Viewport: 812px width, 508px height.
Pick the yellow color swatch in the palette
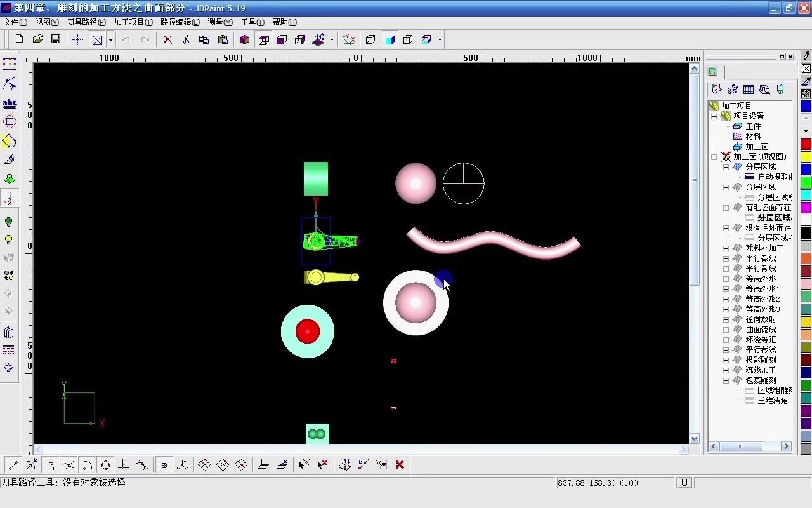(x=806, y=157)
